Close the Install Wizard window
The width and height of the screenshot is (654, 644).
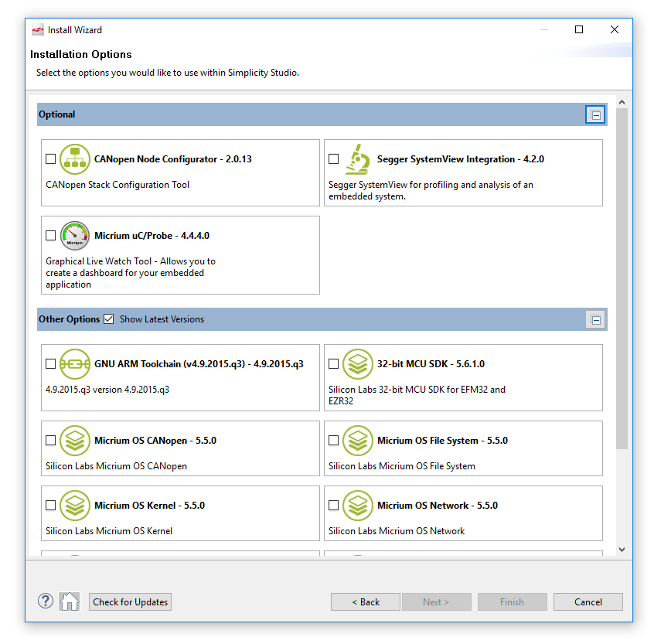click(615, 29)
